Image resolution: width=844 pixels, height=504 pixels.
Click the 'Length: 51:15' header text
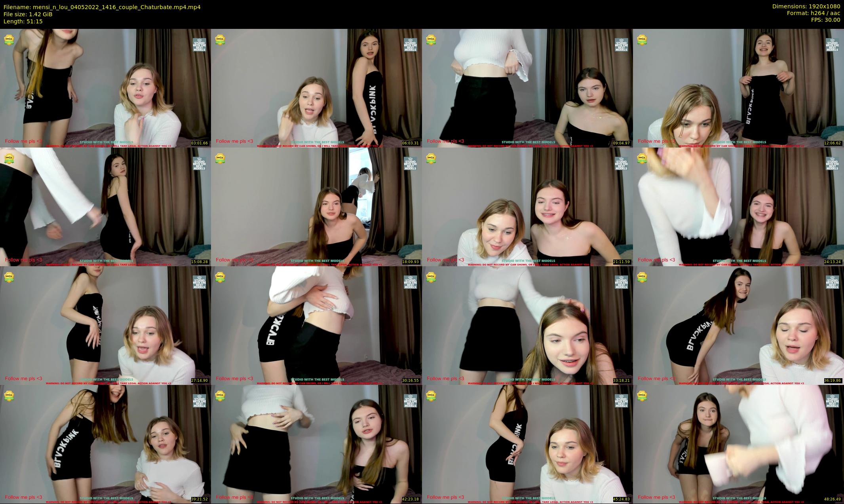tap(23, 21)
